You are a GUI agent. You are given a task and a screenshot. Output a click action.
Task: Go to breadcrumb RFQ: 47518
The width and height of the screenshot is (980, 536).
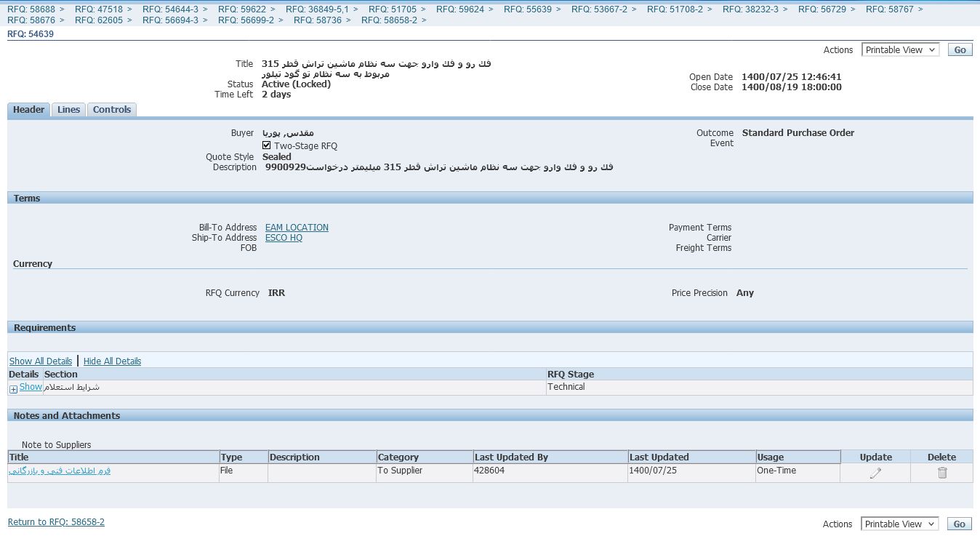(99, 9)
